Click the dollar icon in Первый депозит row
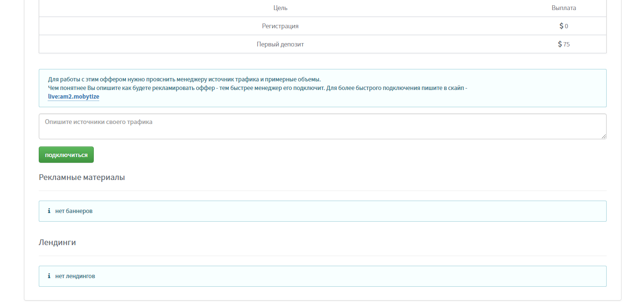The height and width of the screenshot is (304, 644). point(560,44)
